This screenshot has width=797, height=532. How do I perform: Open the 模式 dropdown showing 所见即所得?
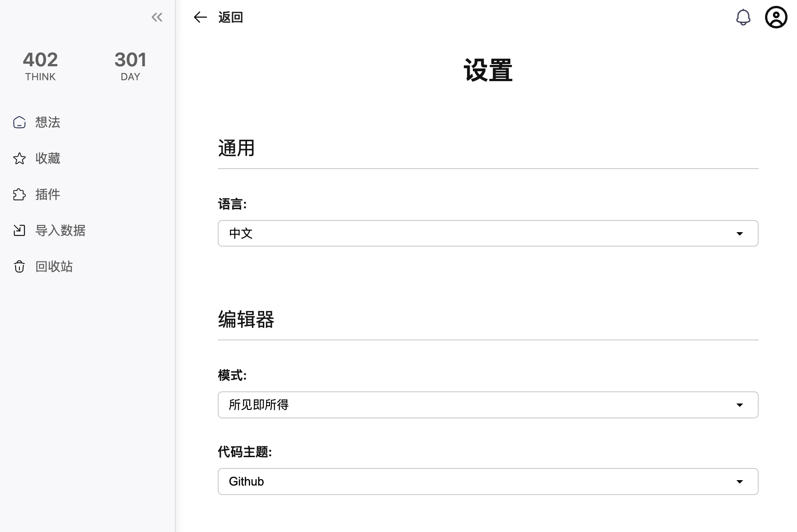(x=488, y=405)
